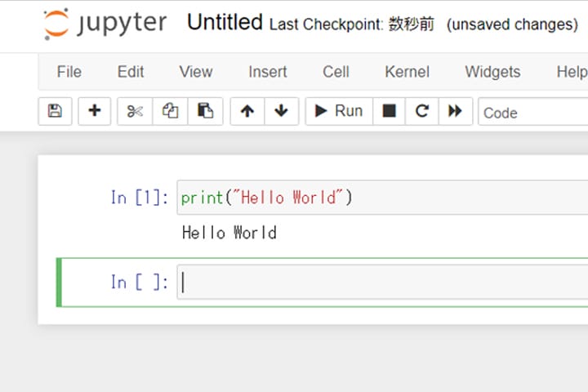Restart and rerun notebook with fast-forward icon
Image resolution: width=588 pixels, height=392 pixels.
pyautogui.click(x=456, y=111)
